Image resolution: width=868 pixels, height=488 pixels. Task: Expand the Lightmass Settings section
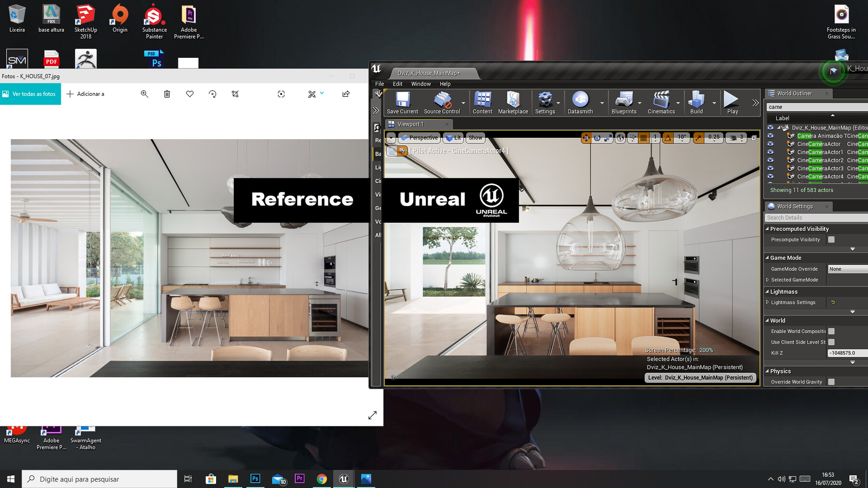click(x=768, y=302)
